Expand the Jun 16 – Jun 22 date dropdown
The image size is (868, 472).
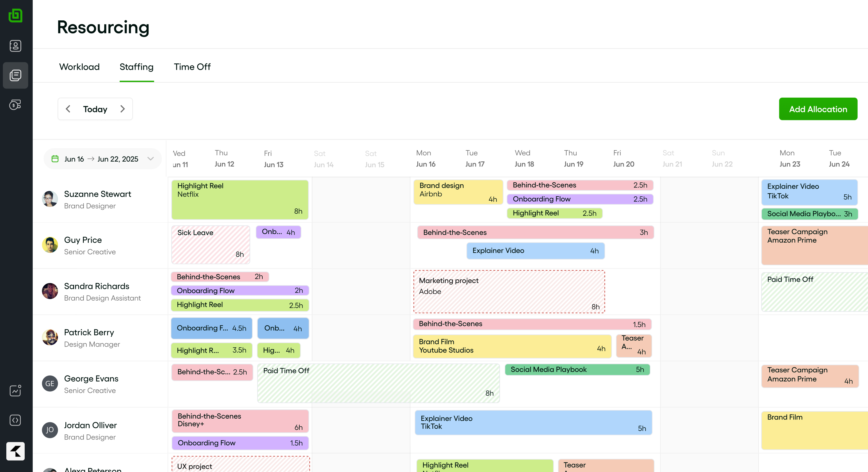click(x=150, y=159)
